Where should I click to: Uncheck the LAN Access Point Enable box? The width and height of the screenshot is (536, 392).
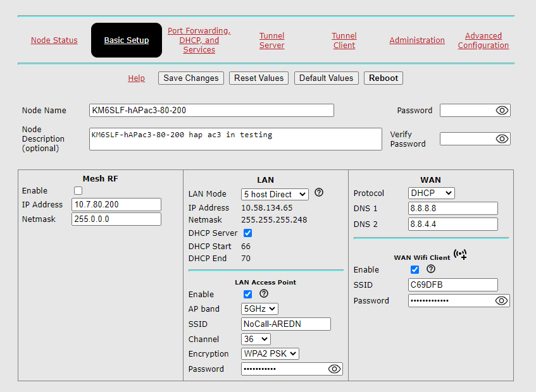[x=247, y=294]
